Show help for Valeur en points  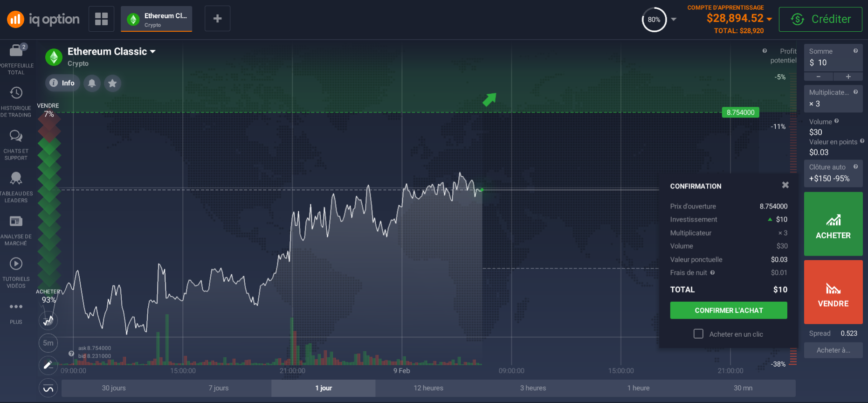[862, 141]
